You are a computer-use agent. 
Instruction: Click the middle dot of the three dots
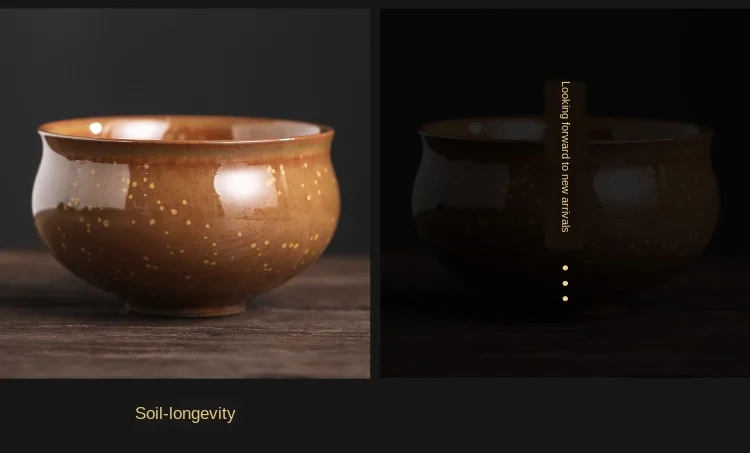pos(565,283)
